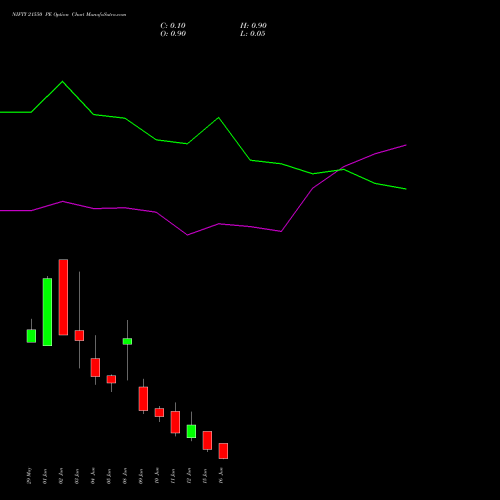Click the low value 'L: 0.05'
Viewport: 500px width, 500px height.
253,34
